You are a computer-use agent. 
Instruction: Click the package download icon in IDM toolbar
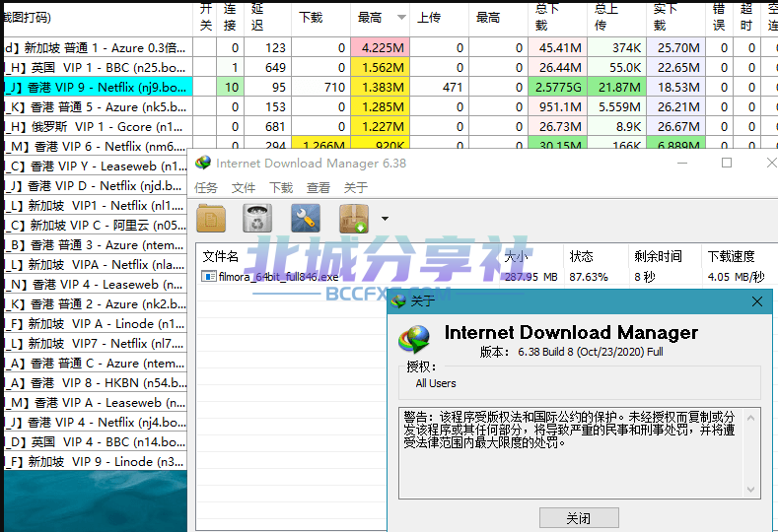353,218
